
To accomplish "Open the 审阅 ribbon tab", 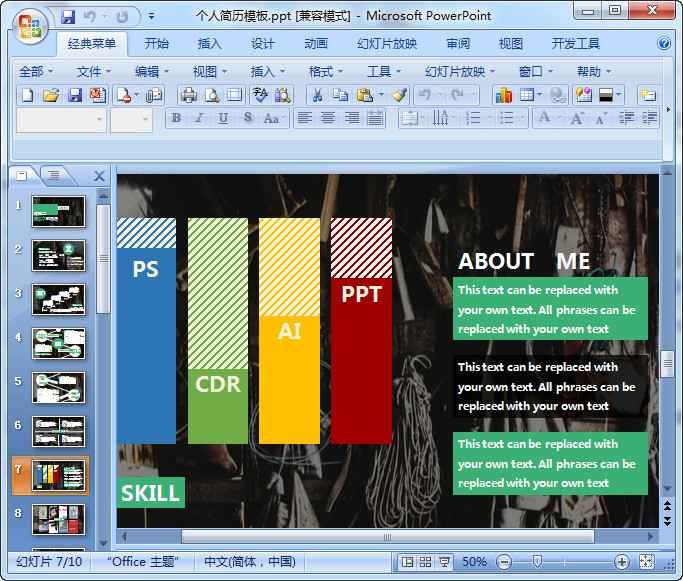I will click(x=458, y=44).
